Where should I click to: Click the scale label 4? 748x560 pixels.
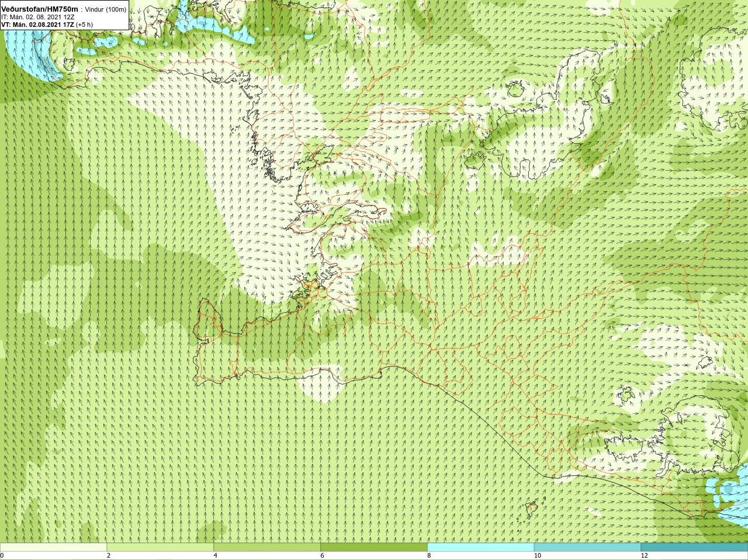click(x=216, y=555)
